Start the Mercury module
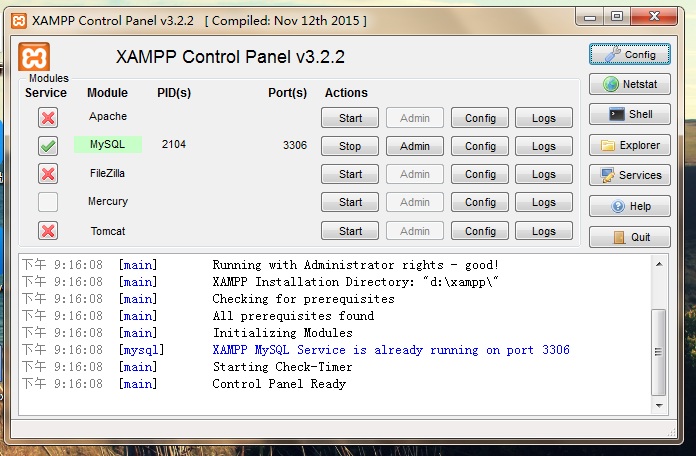Screen dimensions: 696x456 [x=350, y=202]
